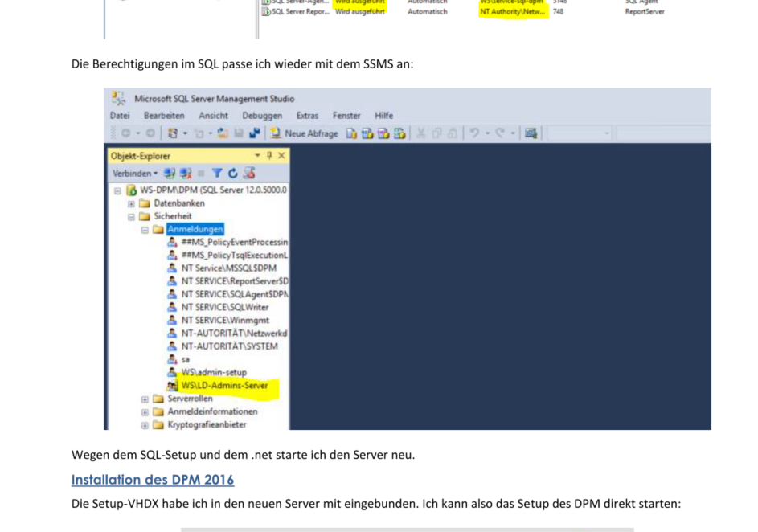Click the Copy icon in toolbar
The height and width of the screenshot is (532, 758).
[436, 133]
